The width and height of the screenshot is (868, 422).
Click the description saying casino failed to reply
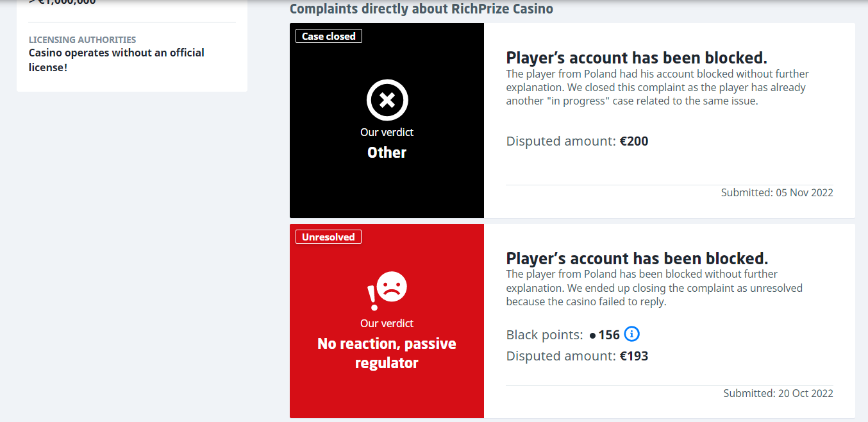click(x=654, y=288)
